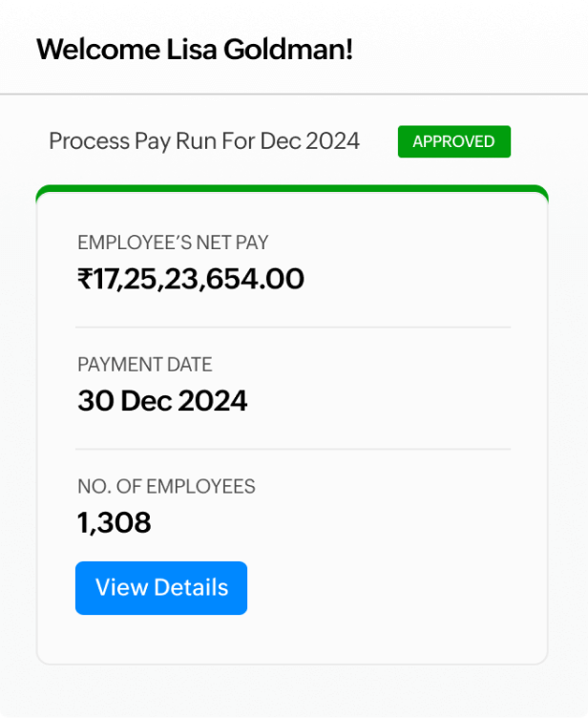
Task: Click the ₹17,25,23,654.00 net pay amount
Action: click(191, 279)
